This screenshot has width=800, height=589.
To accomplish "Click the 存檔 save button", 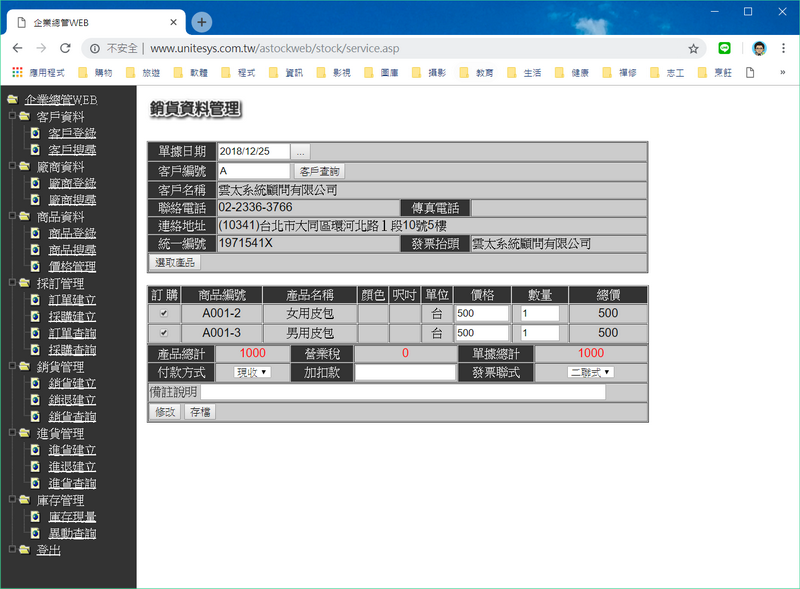I will [x=200, y=412].
